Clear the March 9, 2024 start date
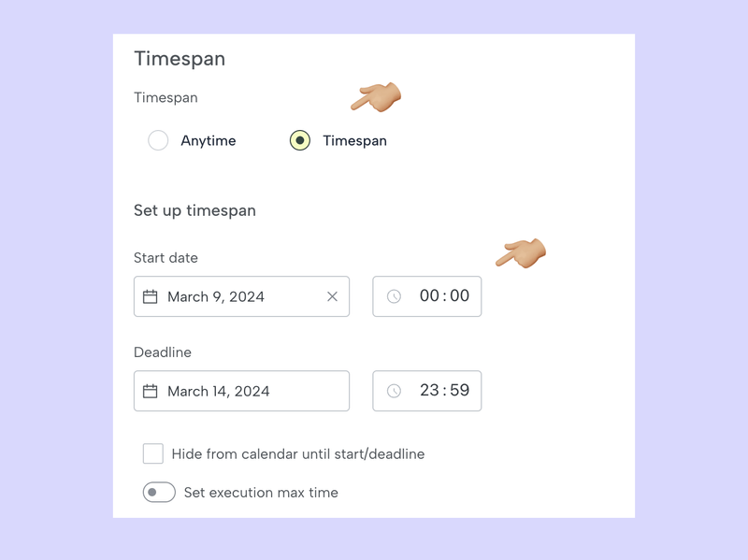This screenshot has height=560, width=748. click(332, 296)
